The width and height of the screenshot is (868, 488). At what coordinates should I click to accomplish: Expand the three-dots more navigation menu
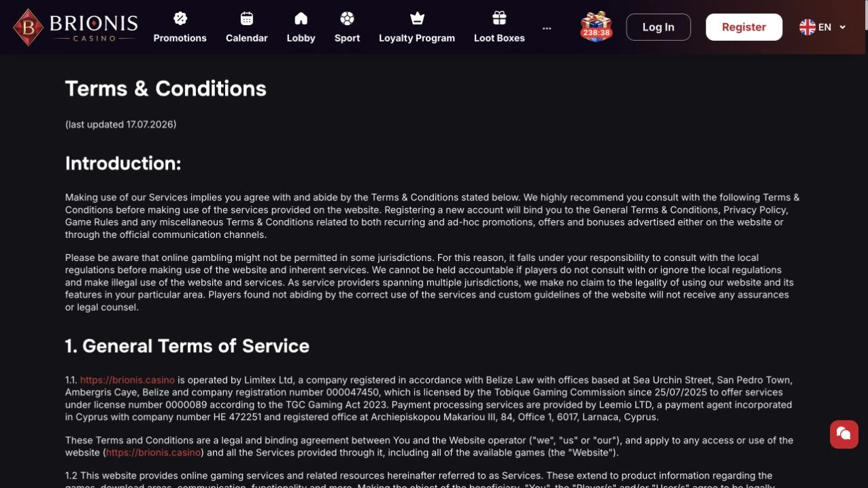(x=547, y=28)
